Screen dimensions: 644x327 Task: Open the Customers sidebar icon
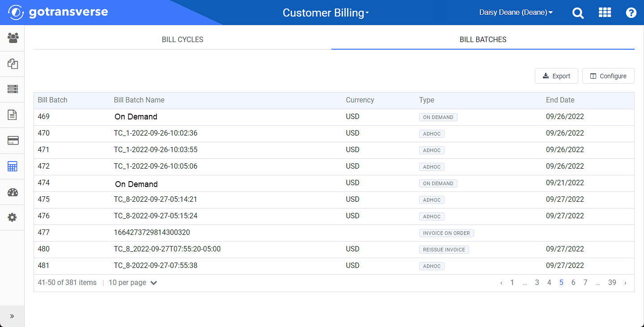pos(13,38)
